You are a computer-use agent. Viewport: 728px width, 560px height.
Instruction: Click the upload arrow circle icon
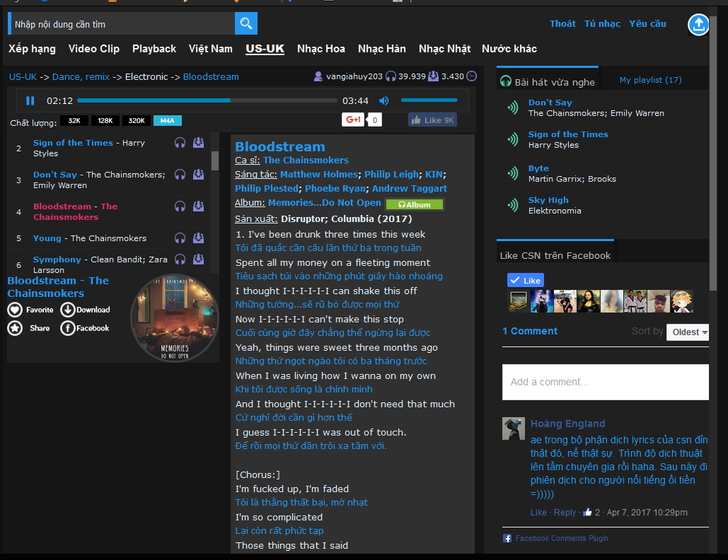698,25
